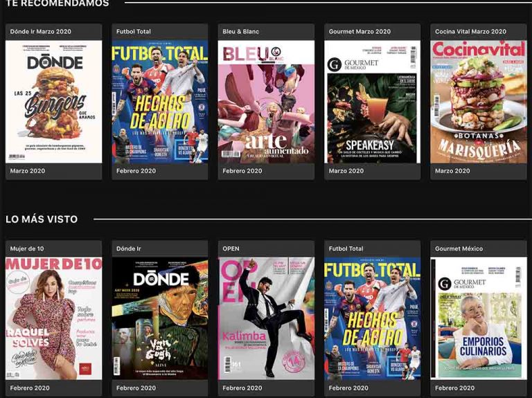This screenshot has height=398, width=532.
Task: Open the OPEN Kalimba cover thumbnail
Action: (x=266, y=318)
